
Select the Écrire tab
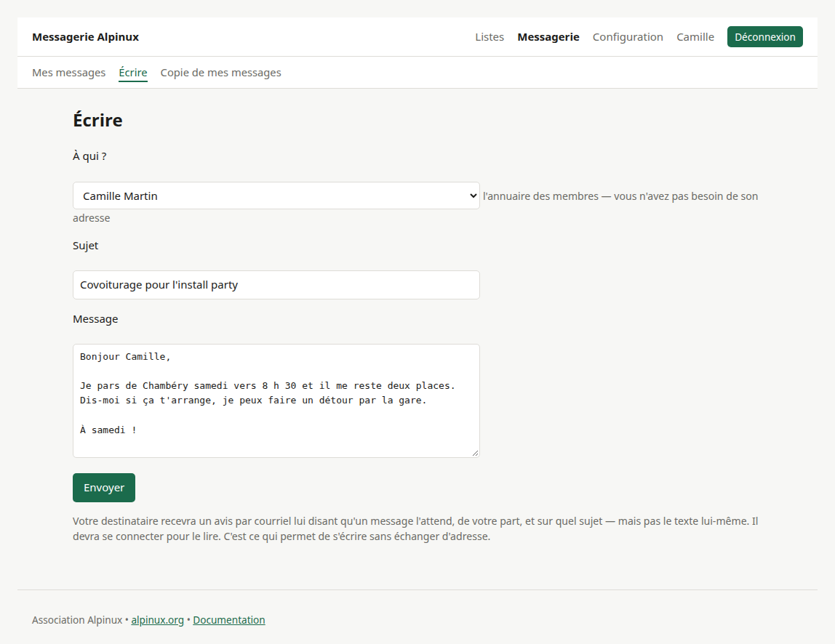point(132,73)
